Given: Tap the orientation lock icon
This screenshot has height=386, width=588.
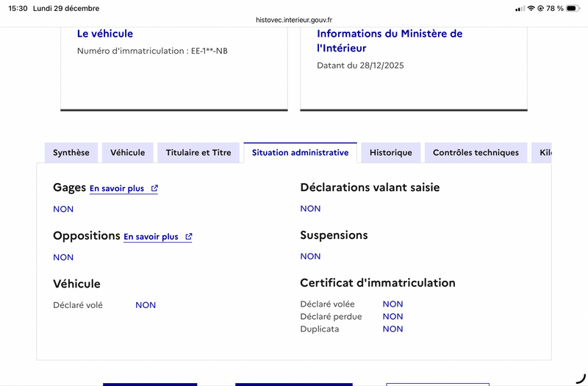Looking at the screenshot, I should point(541,8).
